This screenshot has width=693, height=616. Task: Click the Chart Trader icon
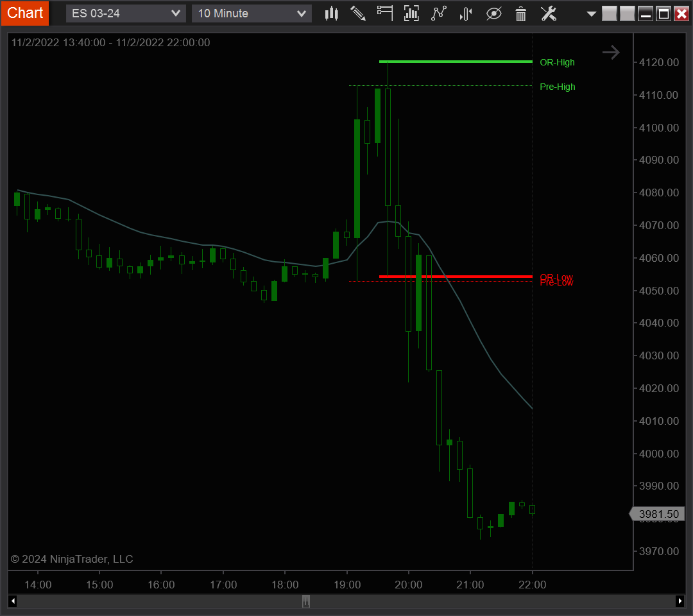[x=384, y=13]
